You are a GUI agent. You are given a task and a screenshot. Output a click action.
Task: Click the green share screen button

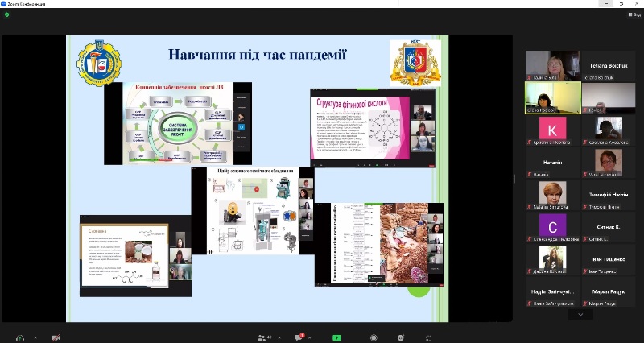point(336,337)
